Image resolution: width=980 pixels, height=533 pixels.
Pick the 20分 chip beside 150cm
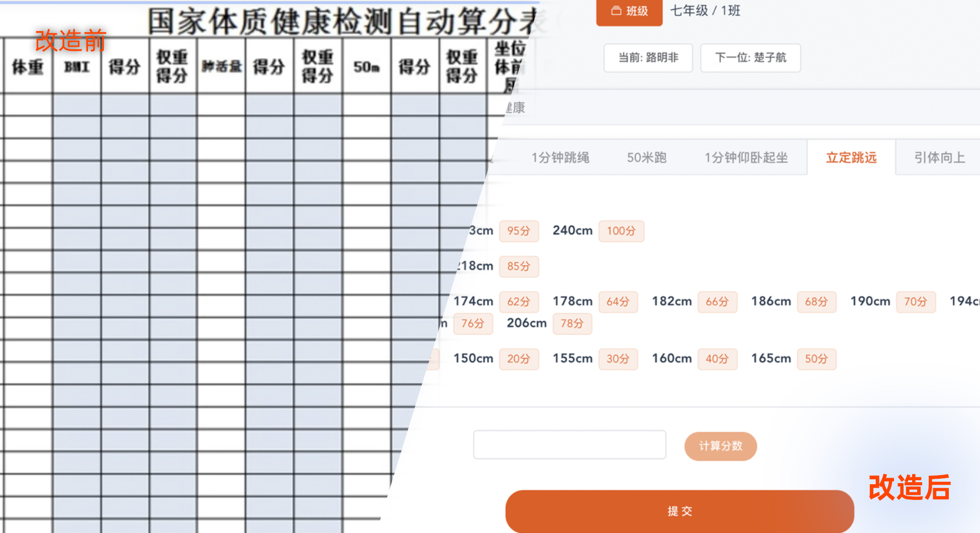pyautogui.click(x=519, y=359)
